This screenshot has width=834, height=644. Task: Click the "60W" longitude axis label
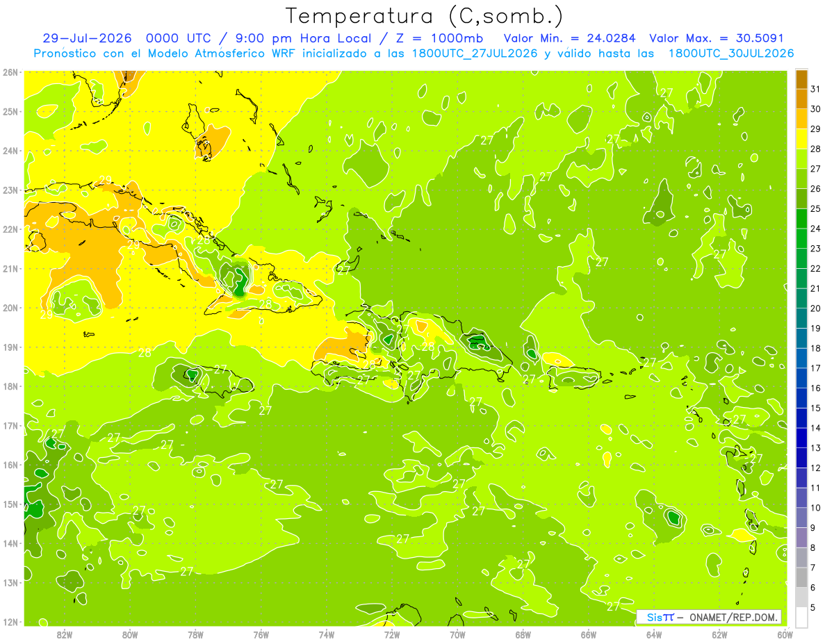[x=785, y=634]
